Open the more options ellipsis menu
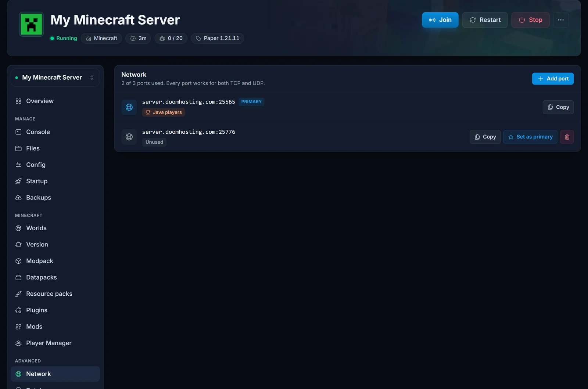Screen dimensions: 588x389 point(561,20)
